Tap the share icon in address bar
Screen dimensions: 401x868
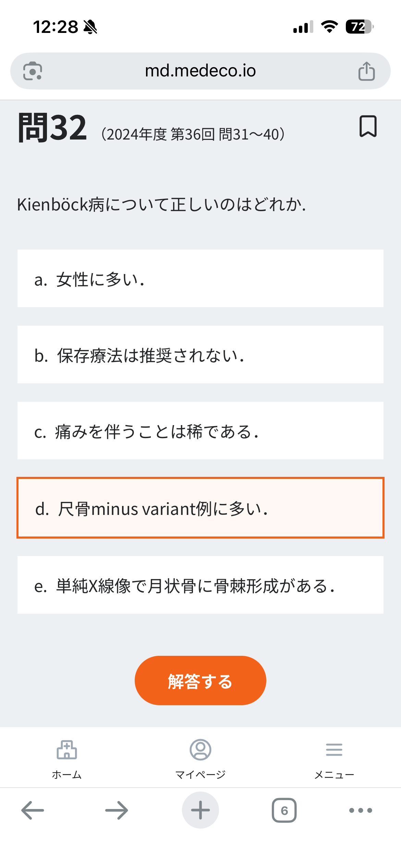[x=366, y=71]
